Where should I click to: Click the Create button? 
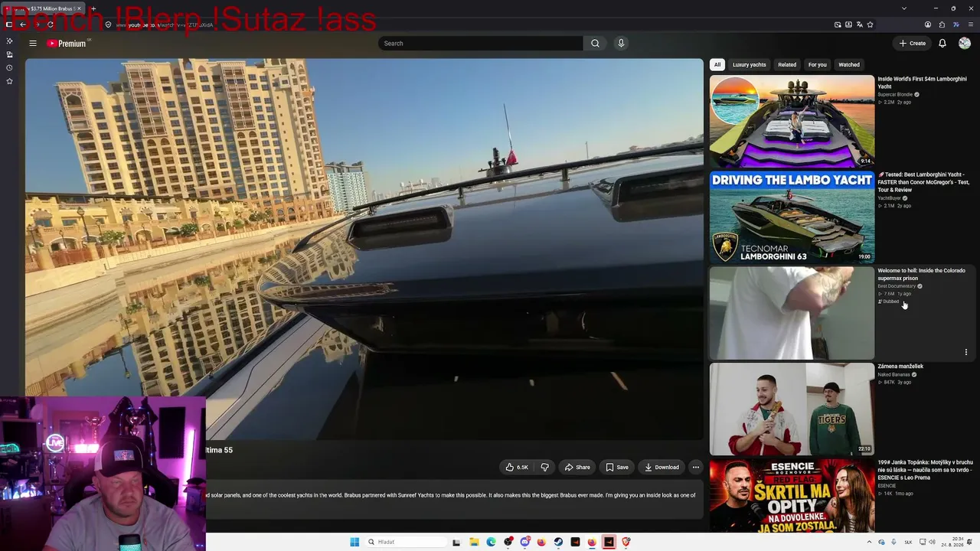click(913, 44)
